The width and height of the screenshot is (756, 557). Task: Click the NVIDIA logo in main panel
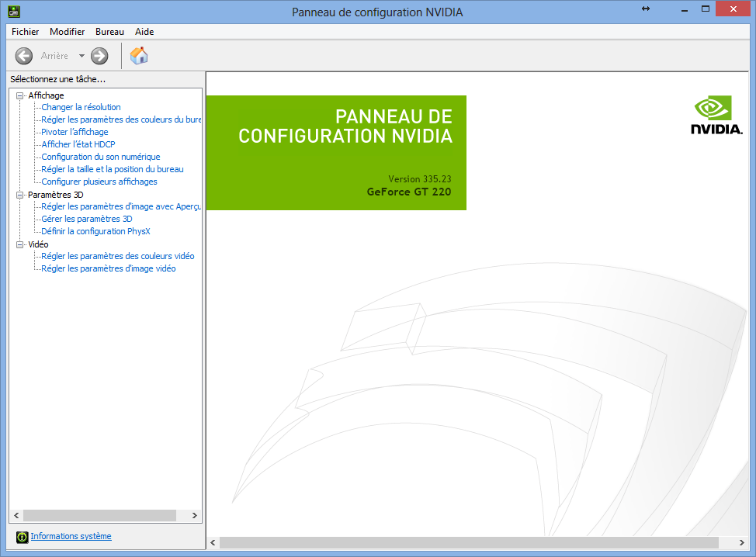716,115
